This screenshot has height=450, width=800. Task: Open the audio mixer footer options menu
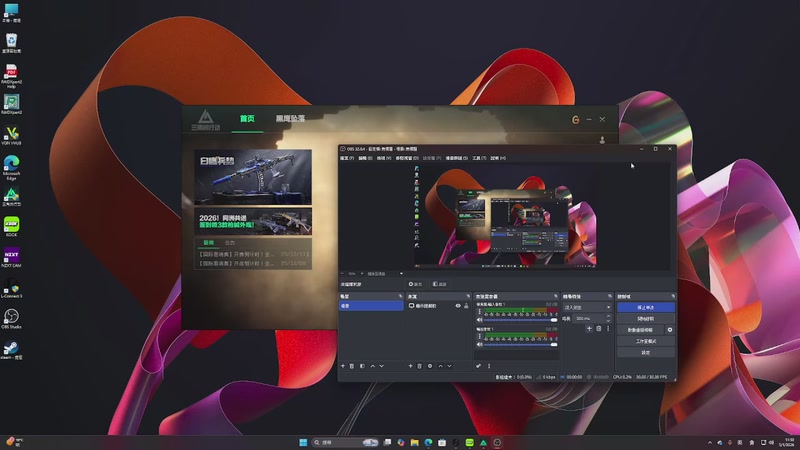tap(489, 366)
